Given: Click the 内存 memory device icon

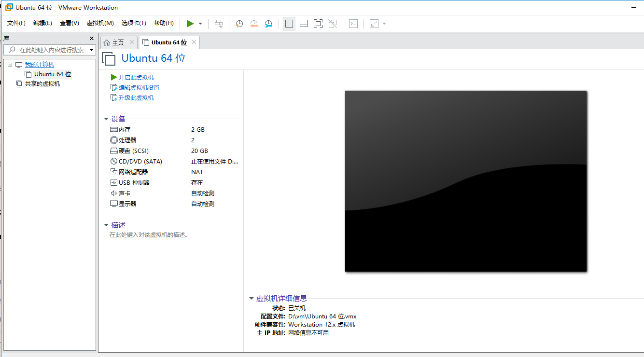Looking at the screenshot, I should pyautogui.click(x=114, y=129).
